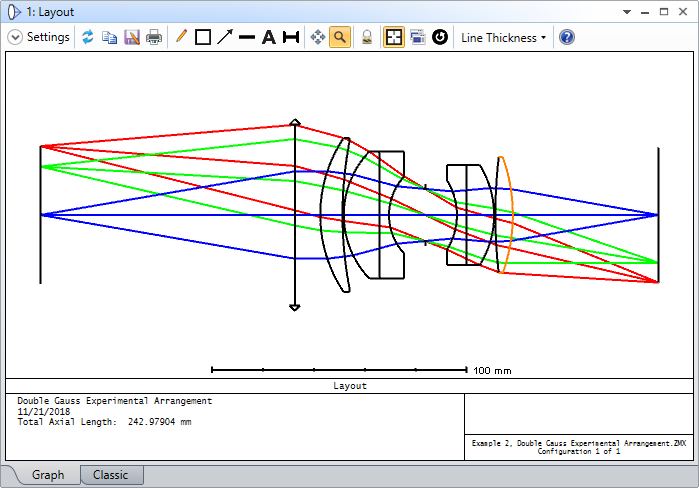The height and width of the screenshot is (488, 699).
Task: Select the text annotation A tool
Action: (268, 37)
